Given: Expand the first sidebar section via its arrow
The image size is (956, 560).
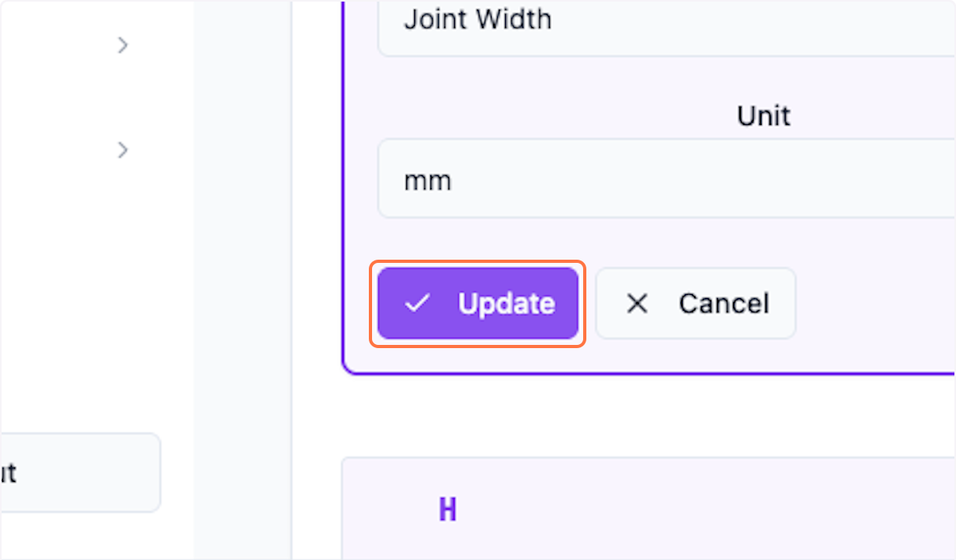Looking at the screenshot, I should click(x=123, y=45).
